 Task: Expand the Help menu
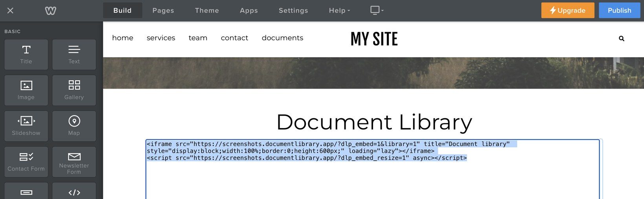click(340, 11)
